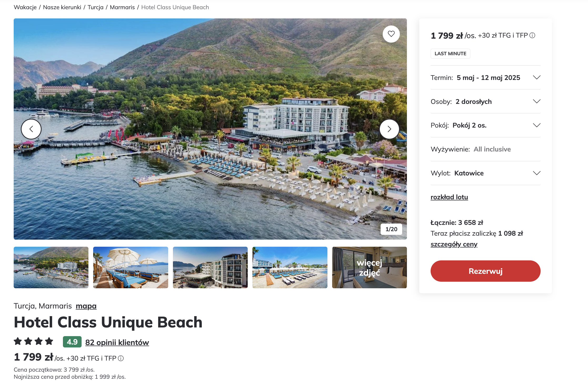Open the rozkład lotu link
The width and height of the screenshot is (588, 384).
click(449, 197)
